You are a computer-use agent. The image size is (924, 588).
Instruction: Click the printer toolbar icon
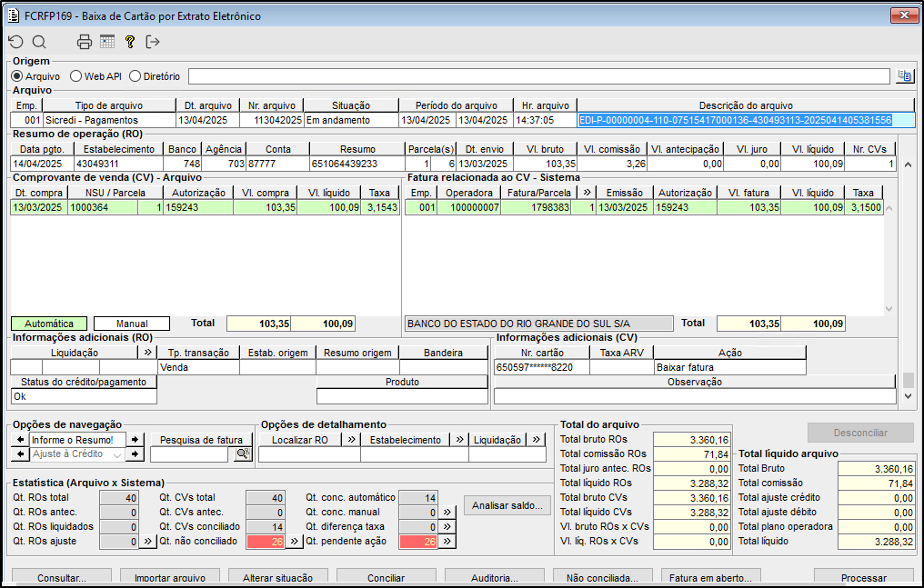pyautogui.click(x=85, y=42)
